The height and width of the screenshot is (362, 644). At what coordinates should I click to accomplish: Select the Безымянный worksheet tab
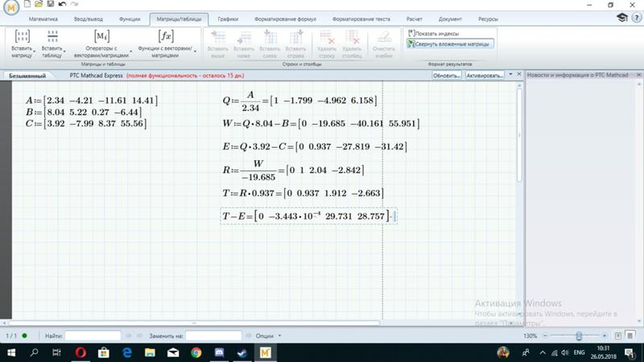tap(27, 75)
